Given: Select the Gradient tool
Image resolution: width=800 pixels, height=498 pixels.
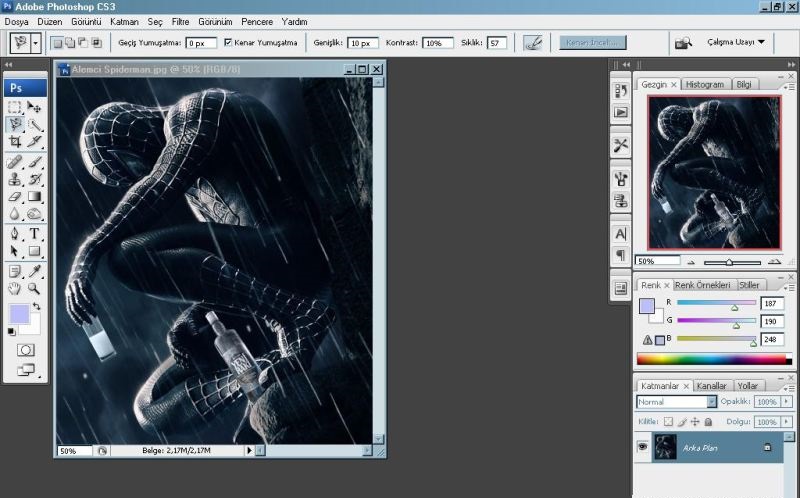Looking at the screenshot, I should (34, 196).
